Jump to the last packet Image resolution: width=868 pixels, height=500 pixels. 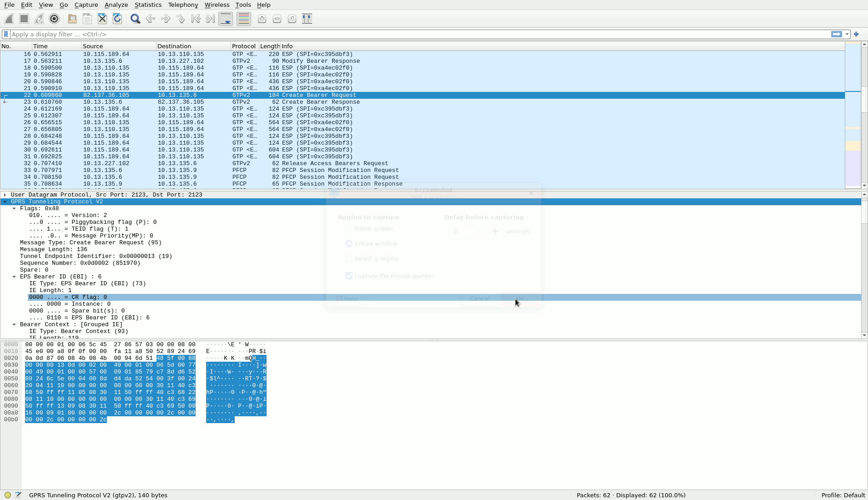pyautogui.click(x=210, y=19)
